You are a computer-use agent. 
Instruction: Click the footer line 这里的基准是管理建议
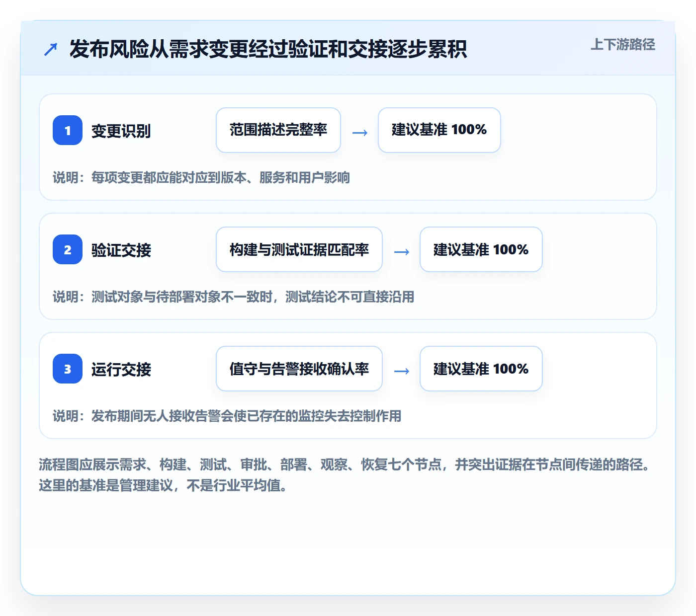point(164,485)
